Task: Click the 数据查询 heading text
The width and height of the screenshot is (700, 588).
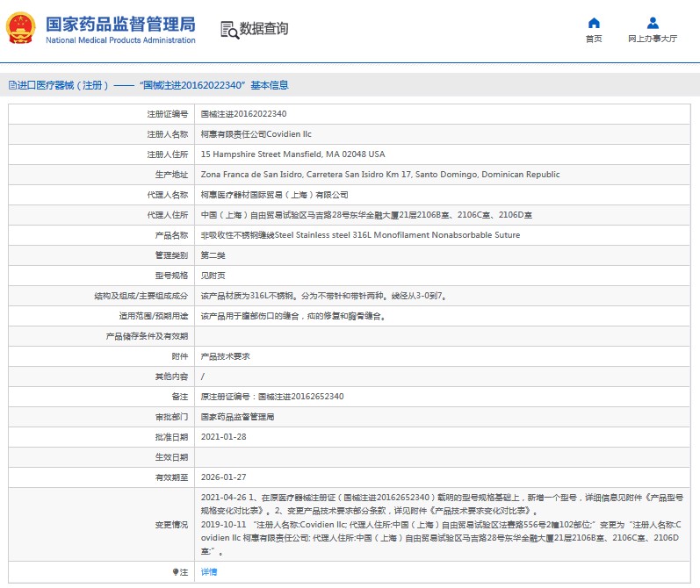Action: pos(263,29)
